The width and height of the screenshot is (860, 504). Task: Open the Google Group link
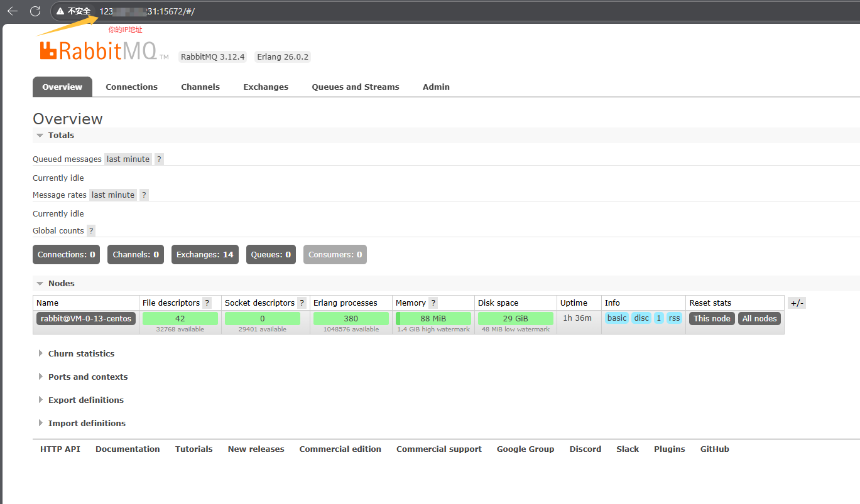point(526,449)
